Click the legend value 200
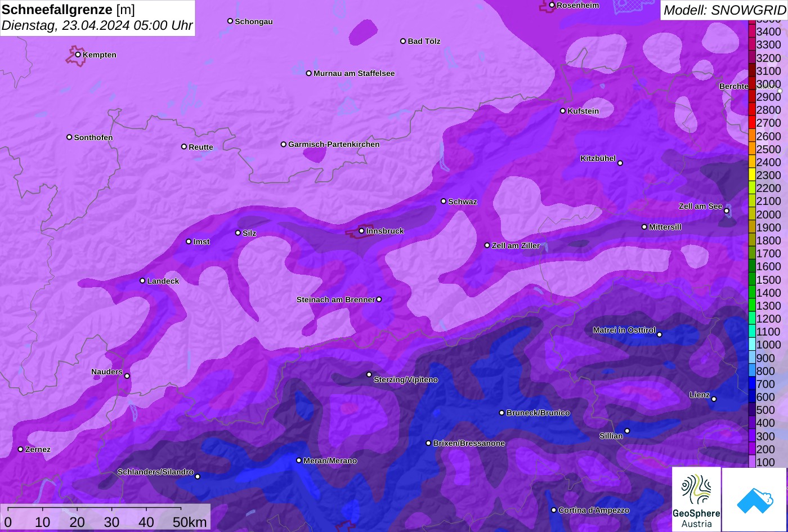This screenshot has width=788, height=532. pos(765,450)
